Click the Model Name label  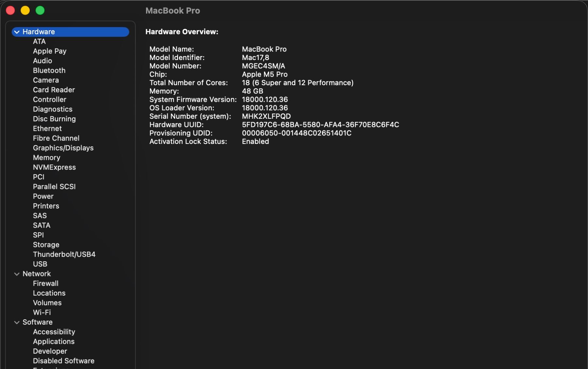coord(171,49)
